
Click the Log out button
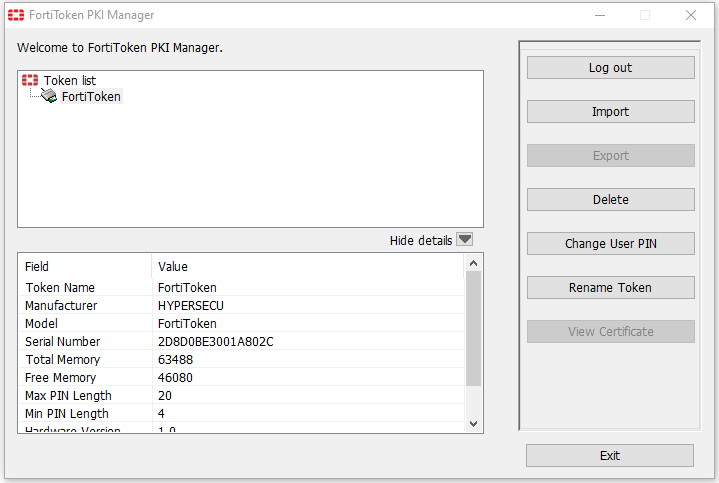click(610, 67)
